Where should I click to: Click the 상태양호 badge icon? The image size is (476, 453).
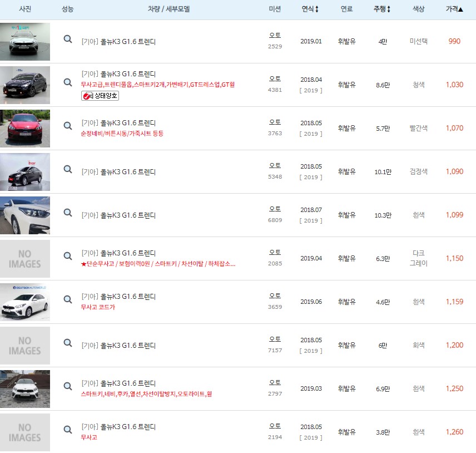click(x=100, y=96)
